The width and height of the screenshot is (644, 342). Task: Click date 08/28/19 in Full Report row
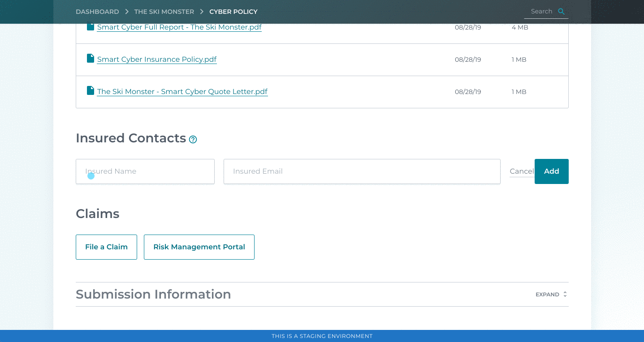pyautogui.click(x=468, y=27)
